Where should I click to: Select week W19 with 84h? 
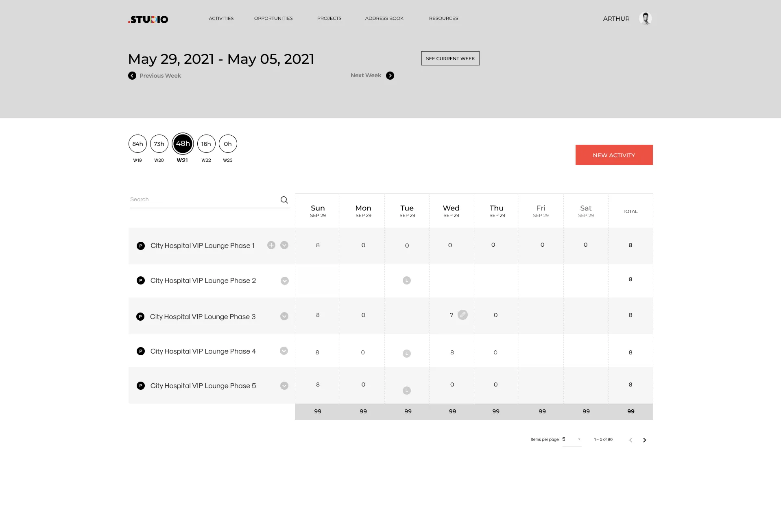[137, 143]
